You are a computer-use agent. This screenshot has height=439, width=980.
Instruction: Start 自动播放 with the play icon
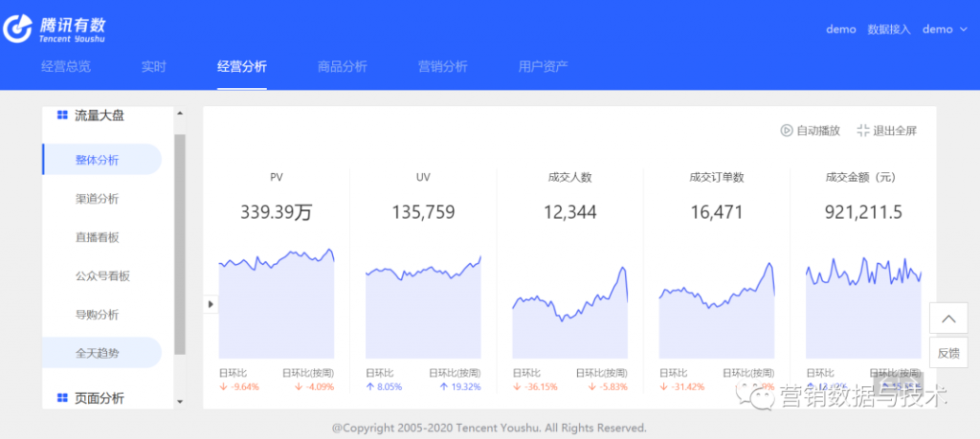[786, 130]
